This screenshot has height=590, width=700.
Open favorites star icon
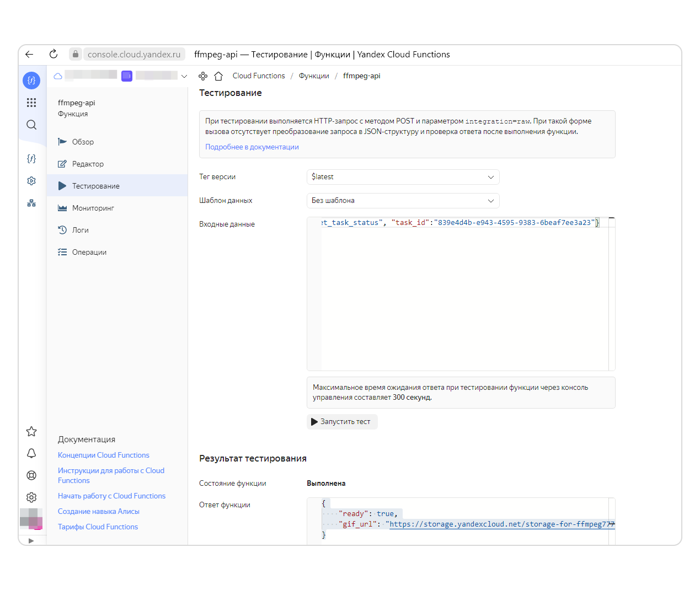pos(31,431)
